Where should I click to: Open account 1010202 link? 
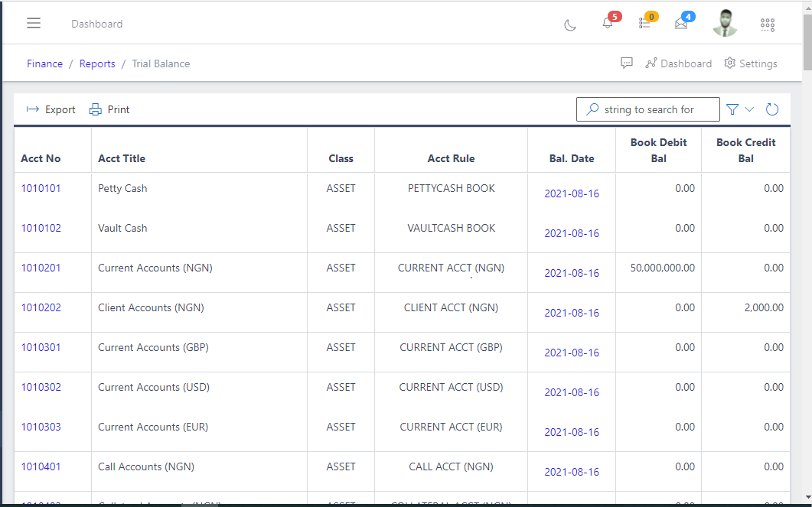41,308
